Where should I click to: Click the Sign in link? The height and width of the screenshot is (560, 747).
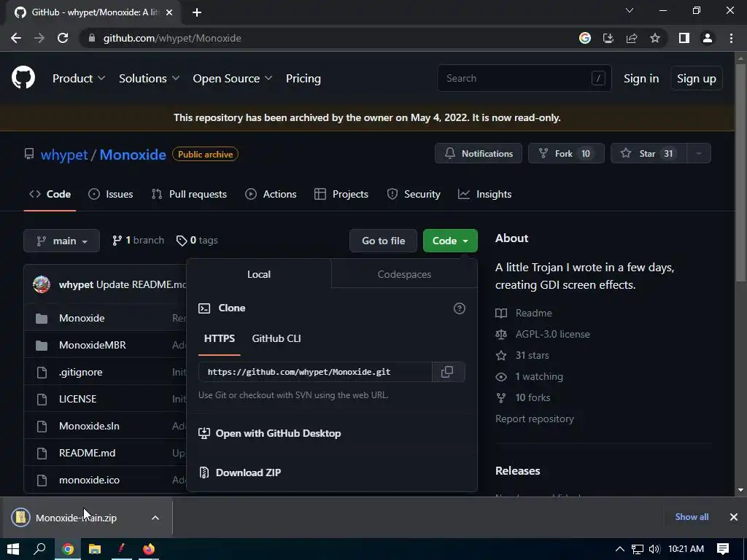click(x=640, y=78)
